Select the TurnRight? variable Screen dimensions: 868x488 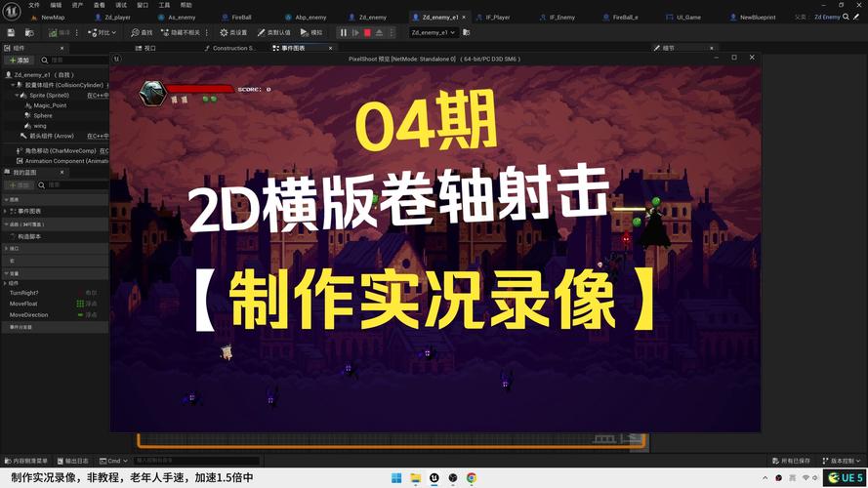point(23,293)
